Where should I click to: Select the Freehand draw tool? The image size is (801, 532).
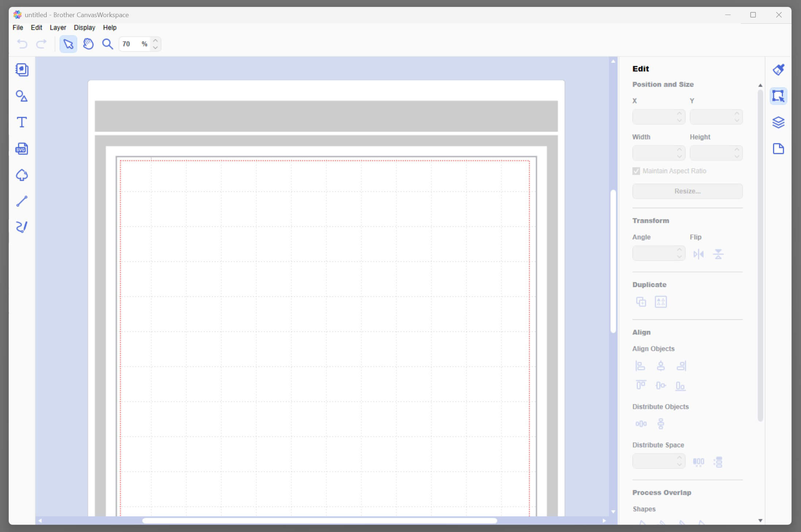click(x=22, y=227)
